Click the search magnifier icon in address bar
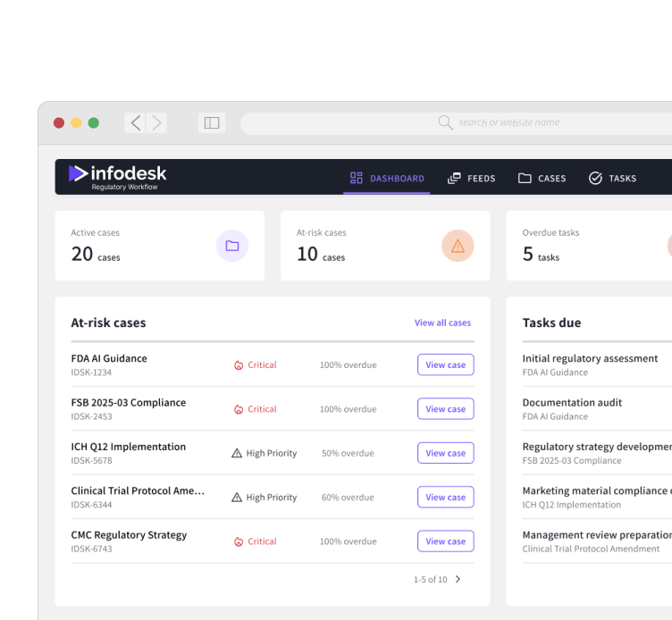The height and width of the screenshot is (620, 672). pyautogui.click(x=445, y=122)
